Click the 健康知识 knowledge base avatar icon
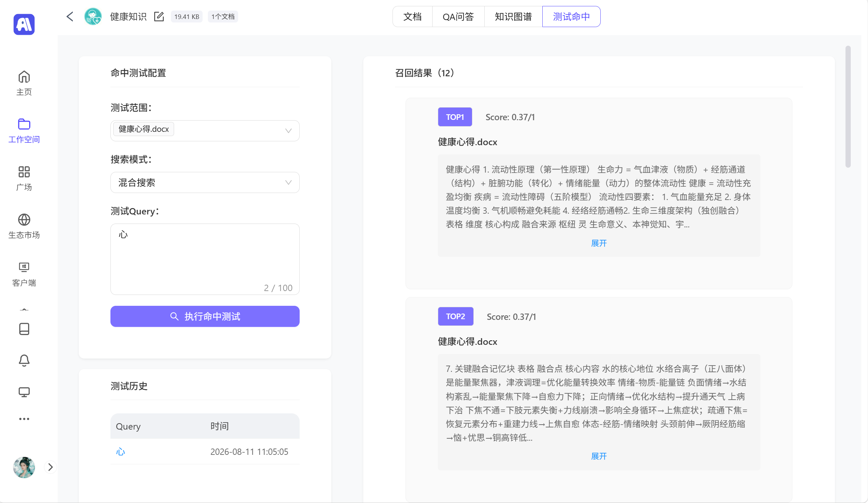This screenshot has width=868, height=503. coord(93,17)
